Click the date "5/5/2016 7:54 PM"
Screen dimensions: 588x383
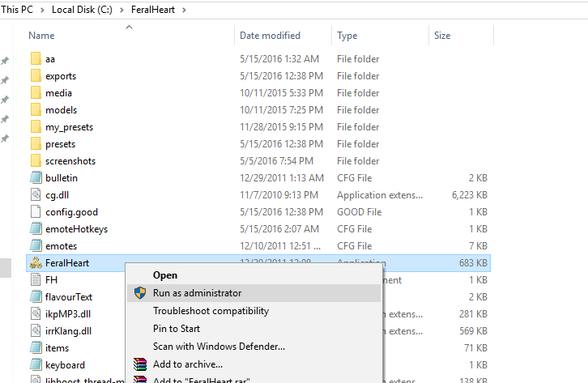tap(276, 161)
